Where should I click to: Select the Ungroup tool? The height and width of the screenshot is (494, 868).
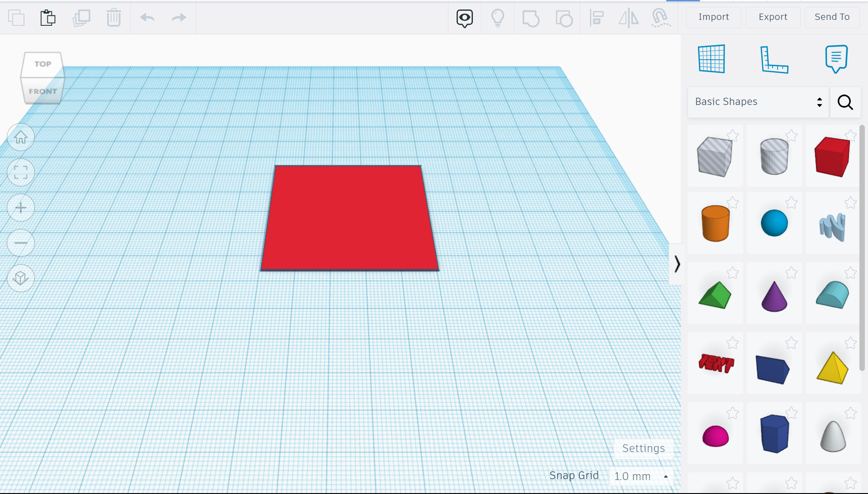pos(564,18)
